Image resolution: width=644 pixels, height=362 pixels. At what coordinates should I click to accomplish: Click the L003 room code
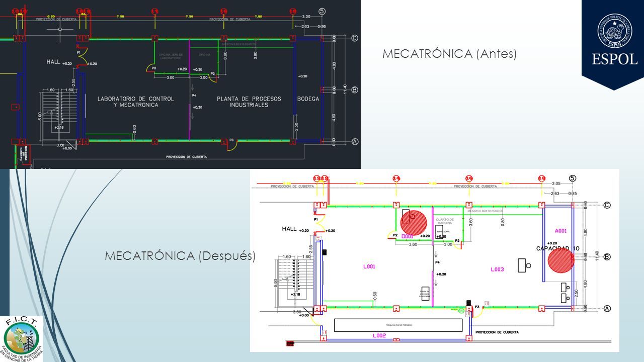pyautogui.click(x=497, y=269)
